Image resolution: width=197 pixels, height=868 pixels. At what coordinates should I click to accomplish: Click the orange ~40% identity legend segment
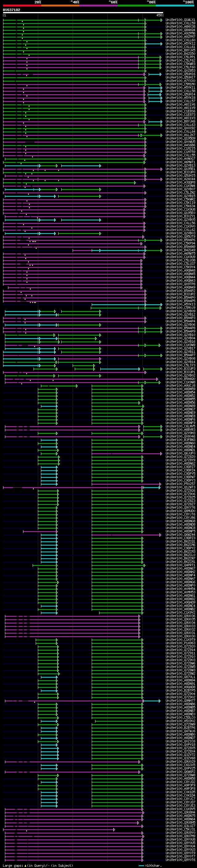point(60,6)
